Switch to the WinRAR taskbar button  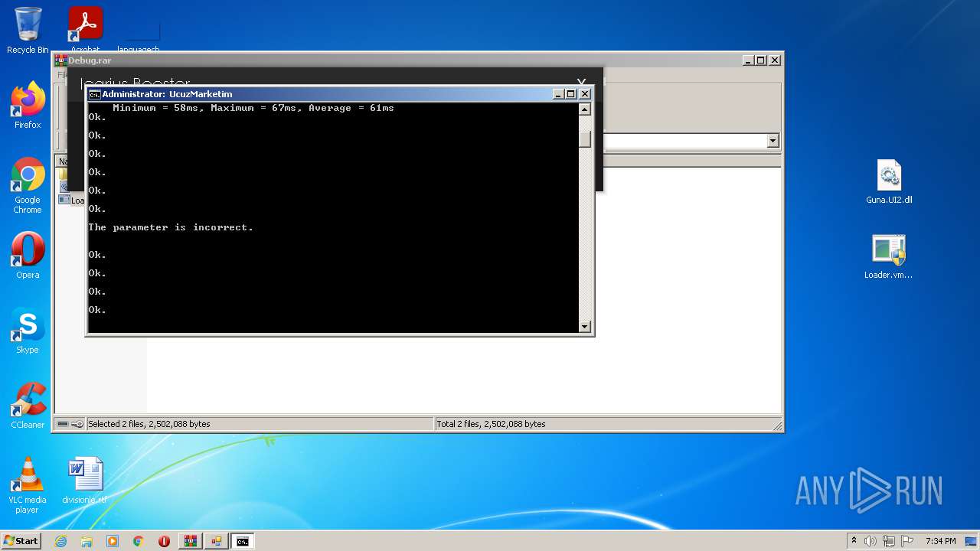(191, 541)
